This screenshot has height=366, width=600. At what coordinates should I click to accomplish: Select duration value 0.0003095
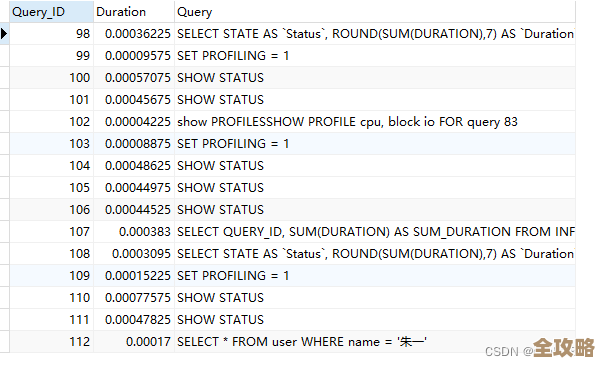pos(141,254)
